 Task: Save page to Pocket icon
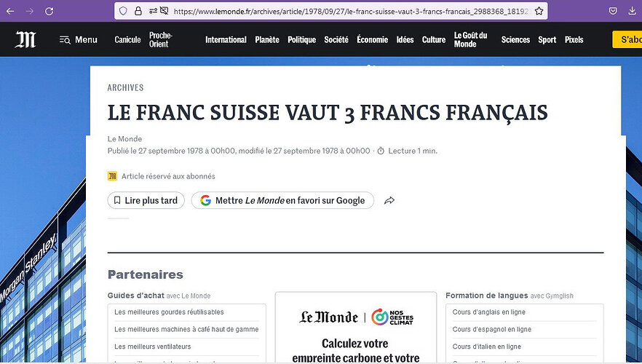point(613,11)
